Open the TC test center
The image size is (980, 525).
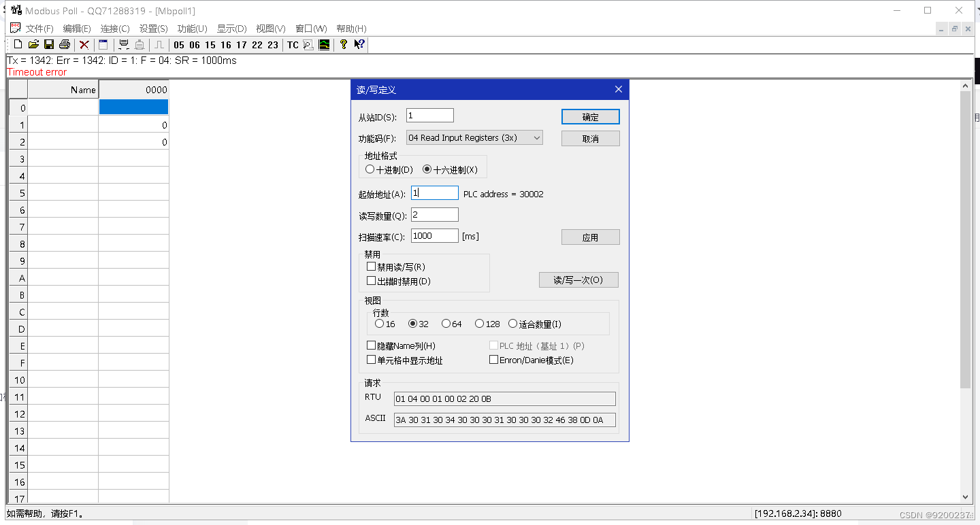293,45
